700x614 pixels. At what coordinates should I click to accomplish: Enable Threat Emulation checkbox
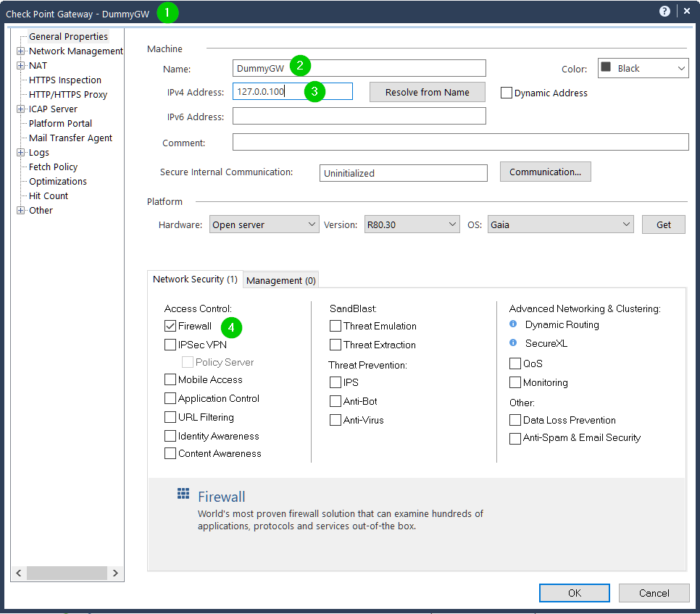click(336, 326)
